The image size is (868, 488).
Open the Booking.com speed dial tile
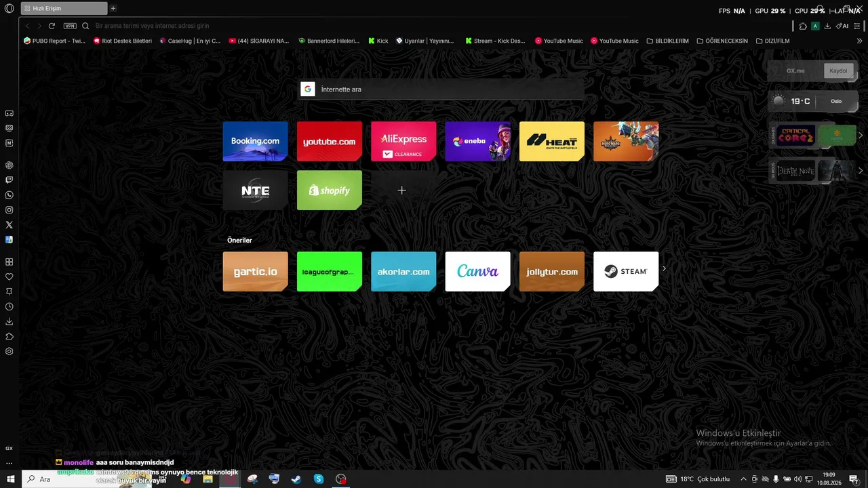point(255,141)
